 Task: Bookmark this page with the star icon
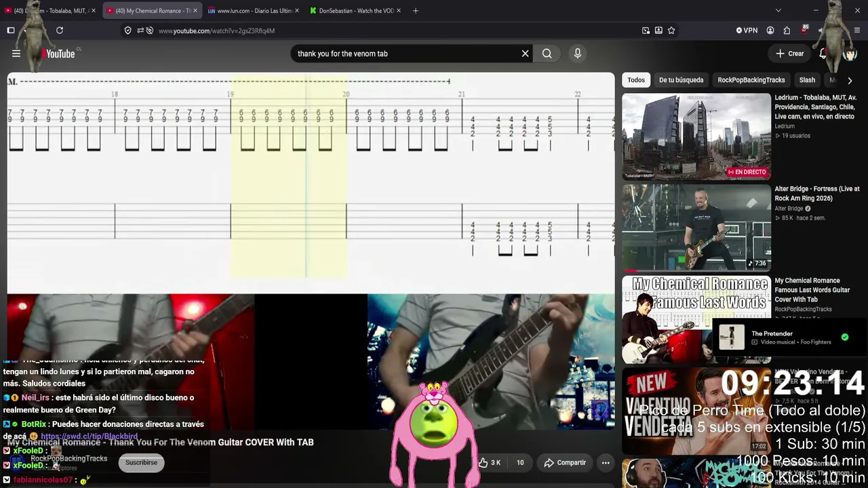tap(671, 30)
